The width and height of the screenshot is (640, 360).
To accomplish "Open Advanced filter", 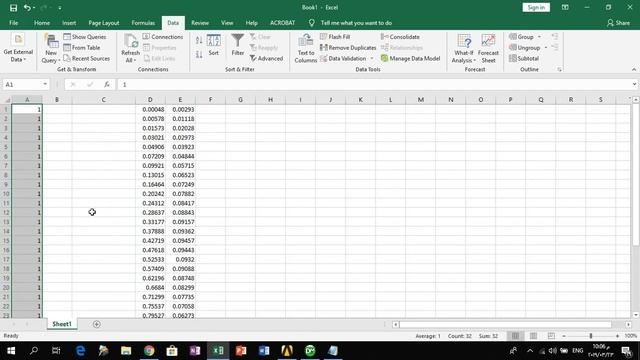I will tap(266, 59).
